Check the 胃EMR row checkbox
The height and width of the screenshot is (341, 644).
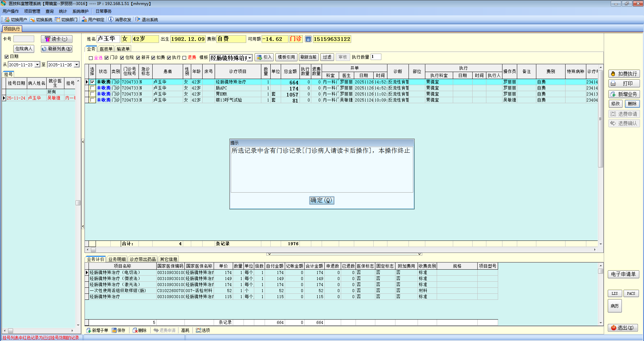point(92,94)
